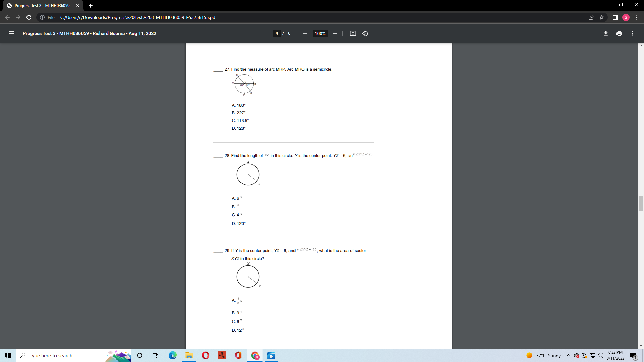
Task: Expand the tab search dropdown
Action: tap(590, 5)
